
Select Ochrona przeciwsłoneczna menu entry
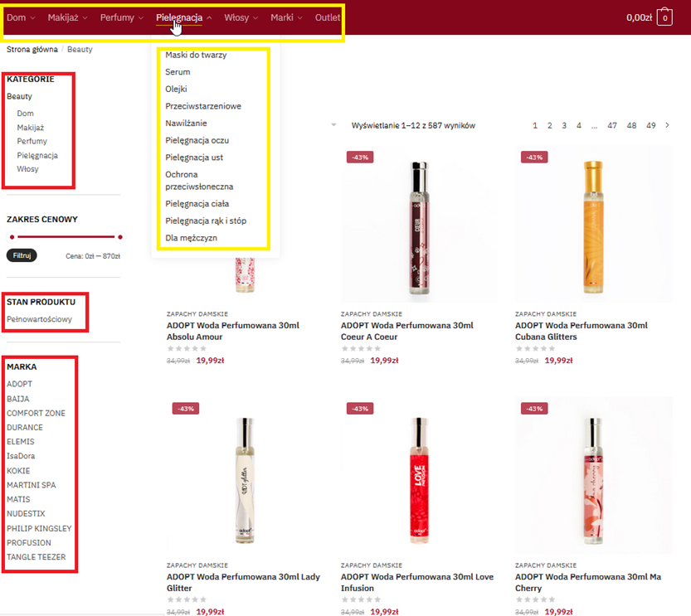199,181
